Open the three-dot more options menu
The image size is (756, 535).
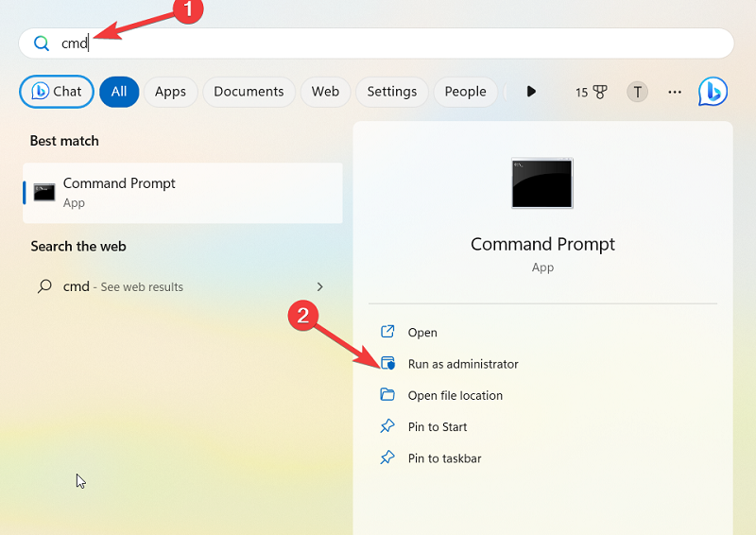(x=675, y=92)
